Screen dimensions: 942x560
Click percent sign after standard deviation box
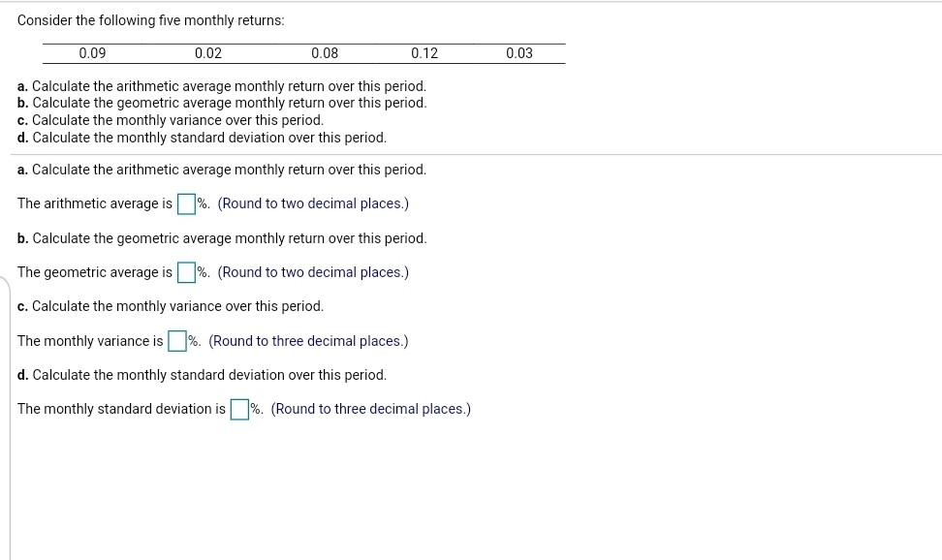(255, 409)
